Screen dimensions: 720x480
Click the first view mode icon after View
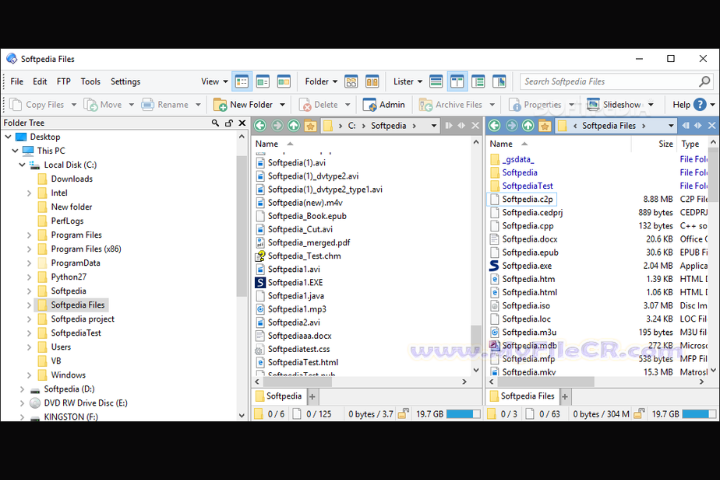(242, 82)
